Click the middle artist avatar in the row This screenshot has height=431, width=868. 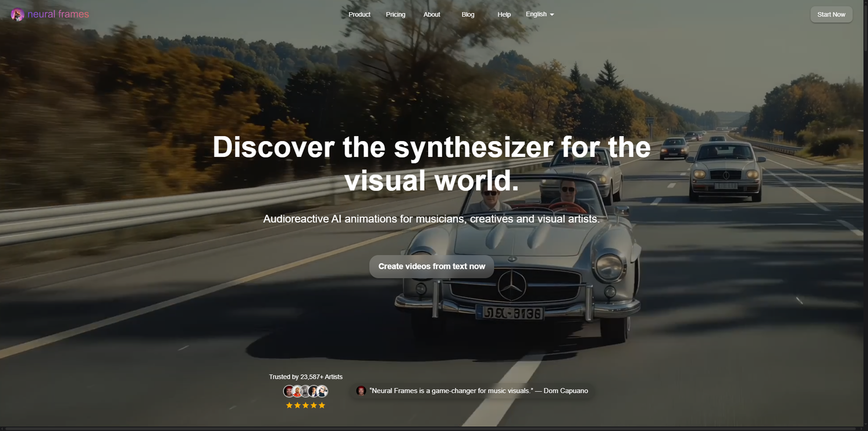tap(305, 391)
